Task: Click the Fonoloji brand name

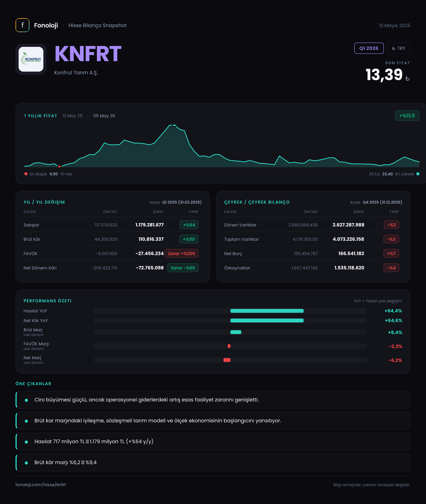Action: tap(46, 25)
